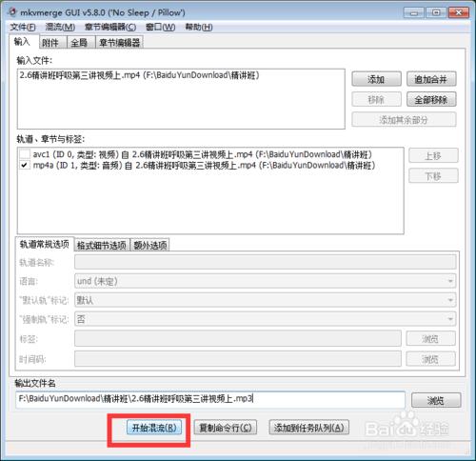Click 浏览 button beside 标签 field
The height and width of the screenshot is (461, 476).
430,339
